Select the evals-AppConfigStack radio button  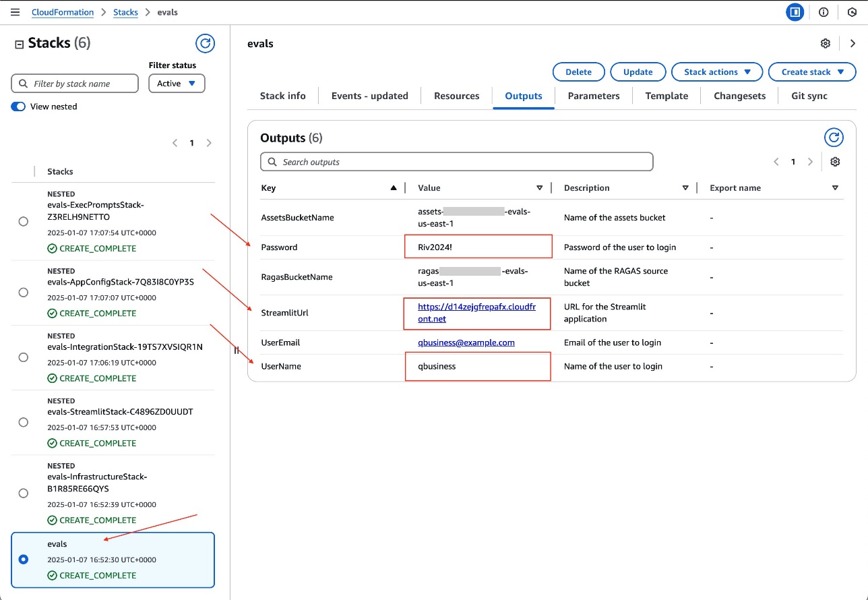[24, 293]
